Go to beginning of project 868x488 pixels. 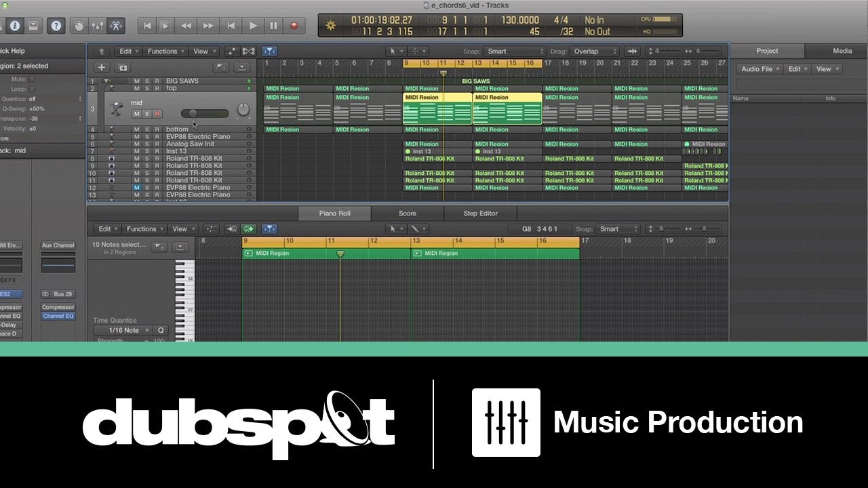(147, 26)
